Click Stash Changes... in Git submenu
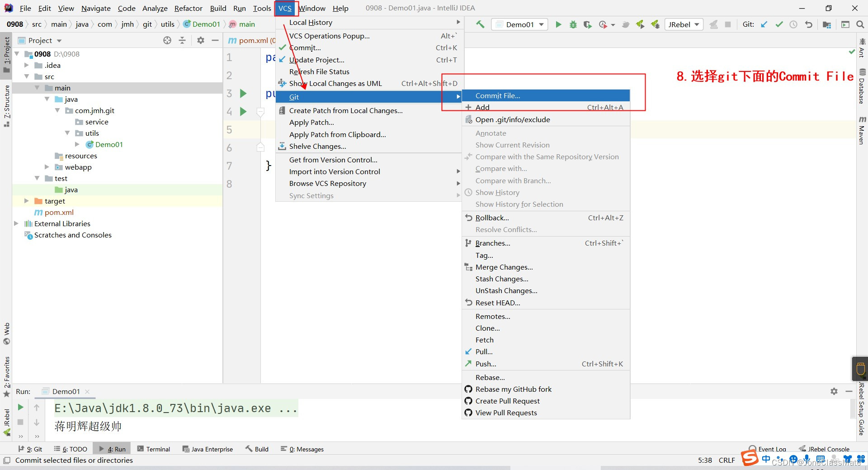868x470 pixels. point(546,279)
